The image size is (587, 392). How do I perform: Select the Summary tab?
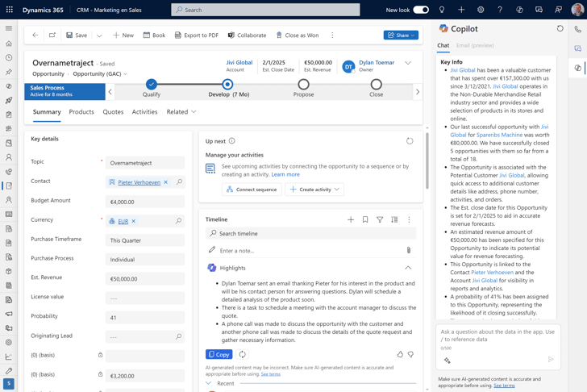click(x=47, y=112)
